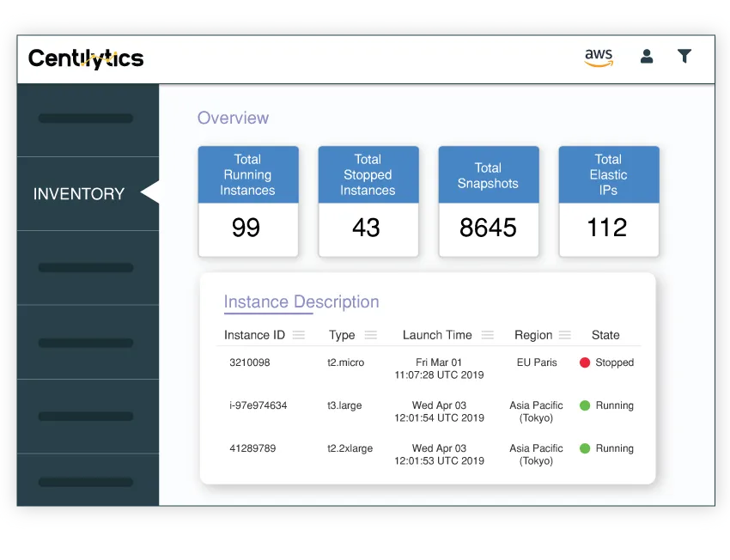Click Running state of 41289789
This screenshot has height=560, width=730.
coord(615,448)
